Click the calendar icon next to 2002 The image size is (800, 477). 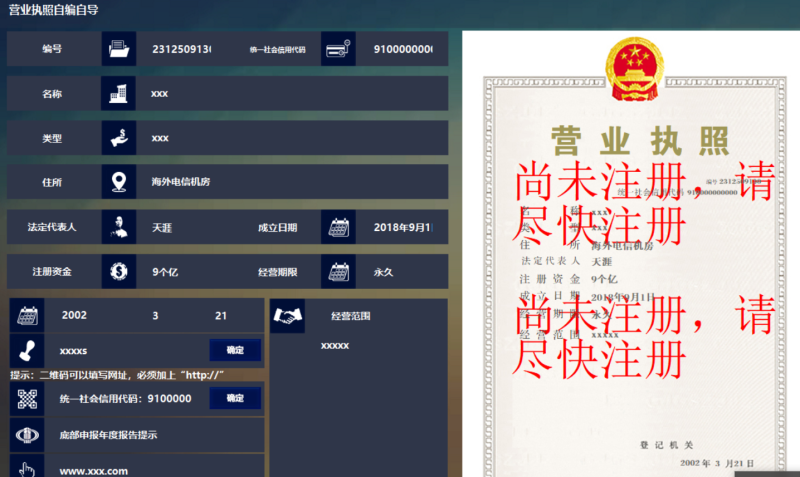pyautogui.click(x=27, y=316)
